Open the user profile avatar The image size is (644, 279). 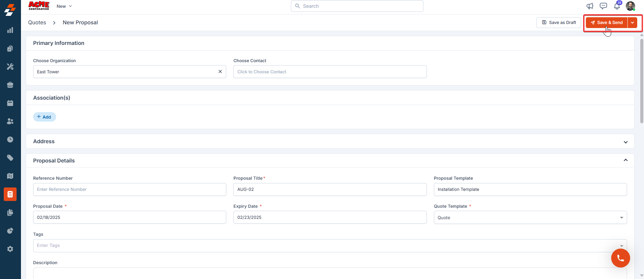[630, 6]
